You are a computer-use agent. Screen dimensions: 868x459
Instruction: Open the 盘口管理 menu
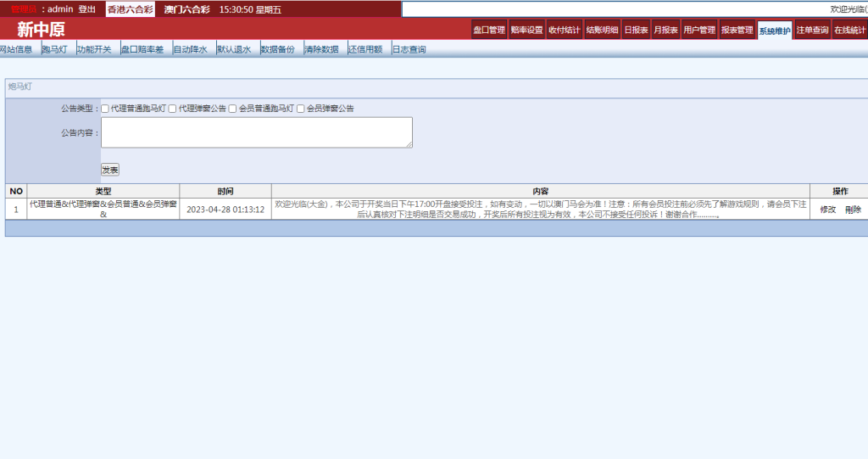click(489, 31)
